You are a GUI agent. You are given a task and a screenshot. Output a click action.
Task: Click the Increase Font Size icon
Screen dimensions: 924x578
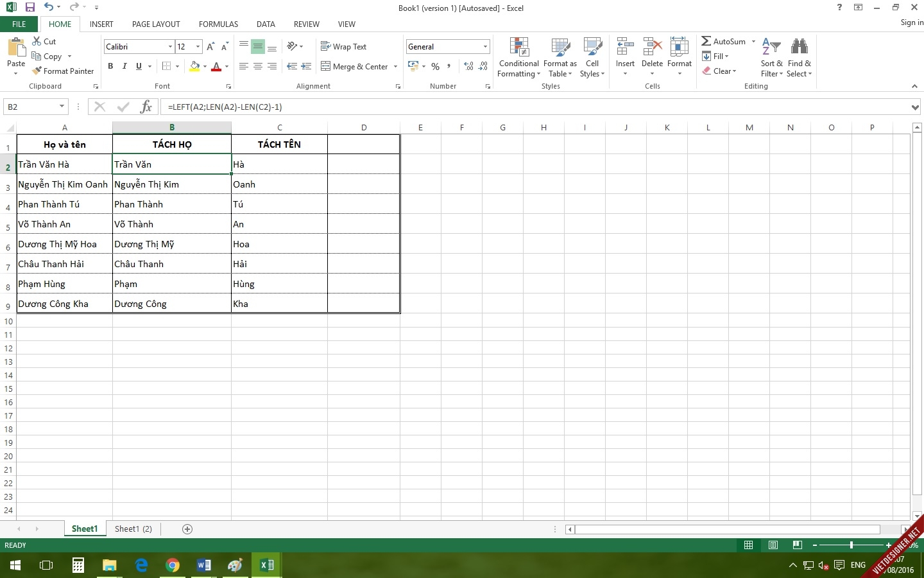(210, 47)
